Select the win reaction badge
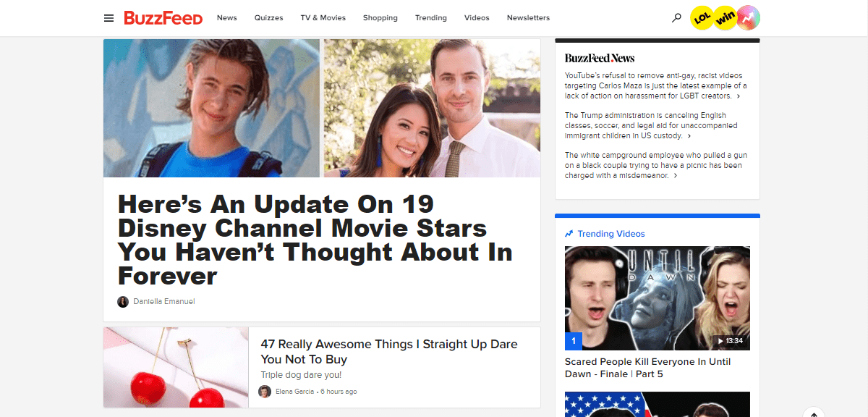The width and height of the screenshot is (868, 417). [725, 17]
